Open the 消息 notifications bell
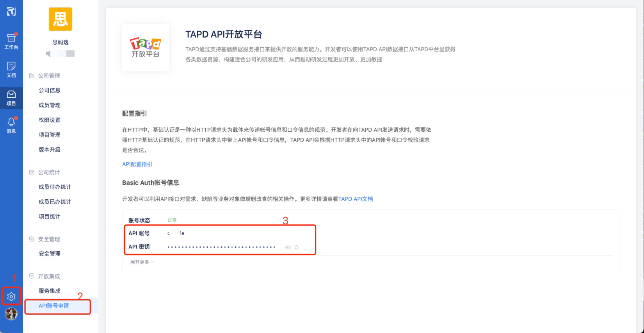Image resolution: width=644 pixels, height=333 pixels. 11,125
